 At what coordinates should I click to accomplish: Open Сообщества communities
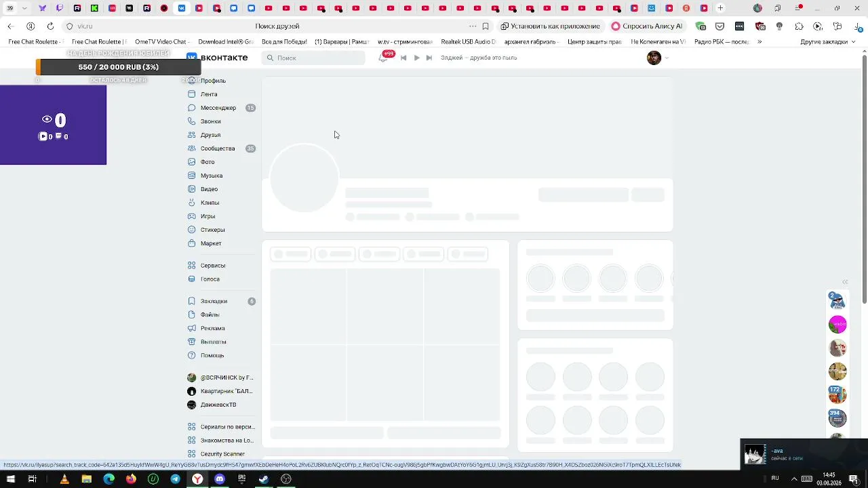(x=217, y=148)
